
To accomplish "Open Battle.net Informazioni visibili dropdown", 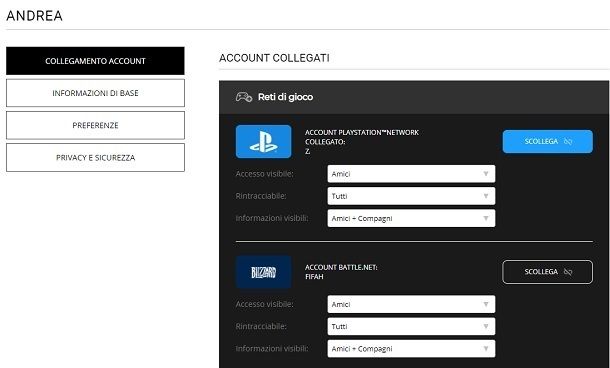I will [411, 349].
